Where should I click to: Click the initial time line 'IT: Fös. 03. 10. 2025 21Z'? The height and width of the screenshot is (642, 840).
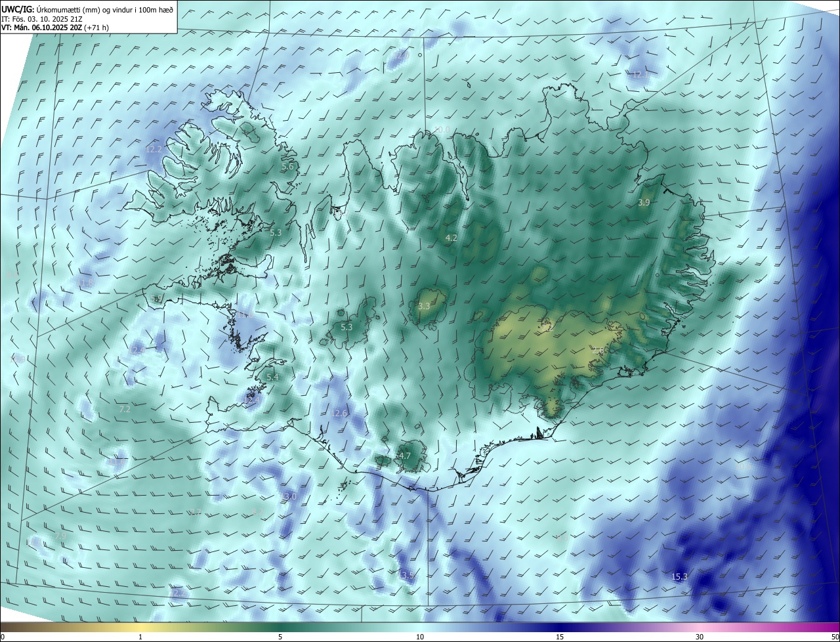click(x=41, y=19)
